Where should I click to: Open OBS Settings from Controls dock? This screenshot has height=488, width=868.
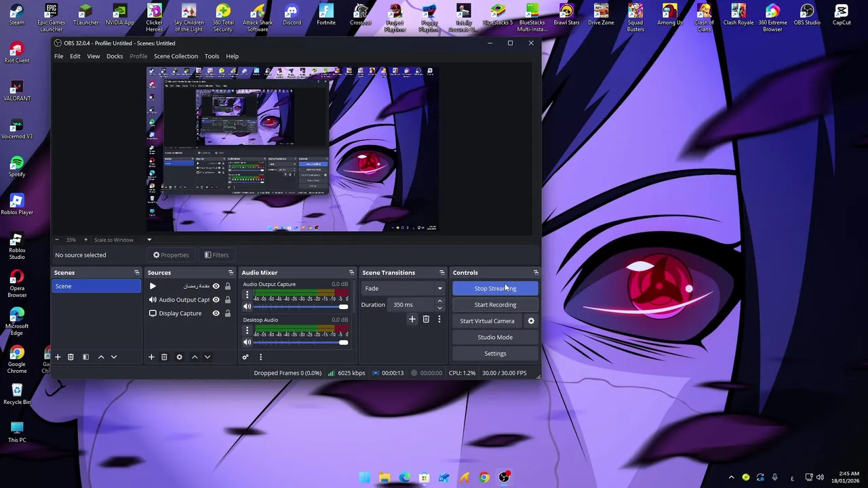(x=495, y=353)
